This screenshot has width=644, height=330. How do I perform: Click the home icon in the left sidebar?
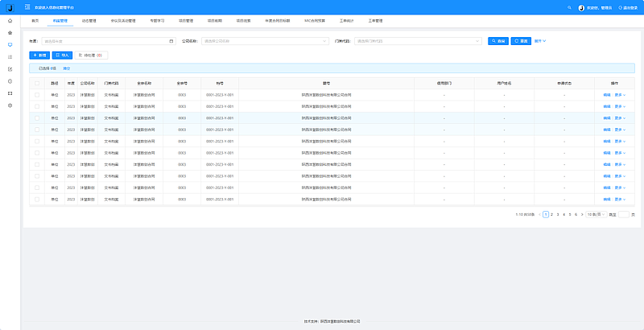pyautogui.click(x=10, y=20)
